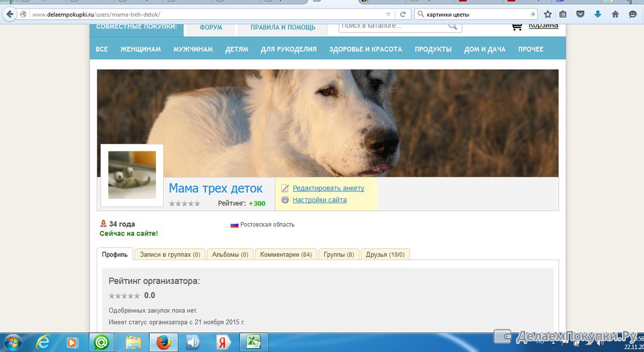Screen dimensions: 644x352
Task: Bookmark this page with the star icon
Action: click(547, 15)
